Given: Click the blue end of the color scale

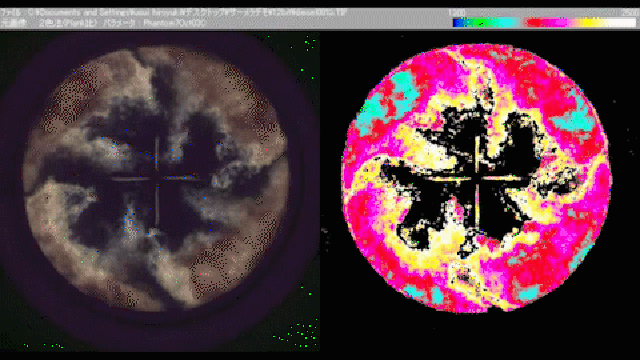Looking at the screenshot, I should tap(459, 23).
